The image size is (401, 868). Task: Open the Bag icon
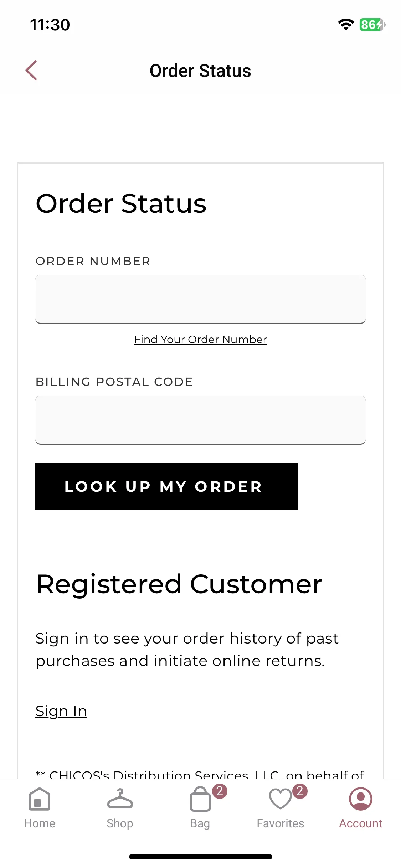[200, 799]
